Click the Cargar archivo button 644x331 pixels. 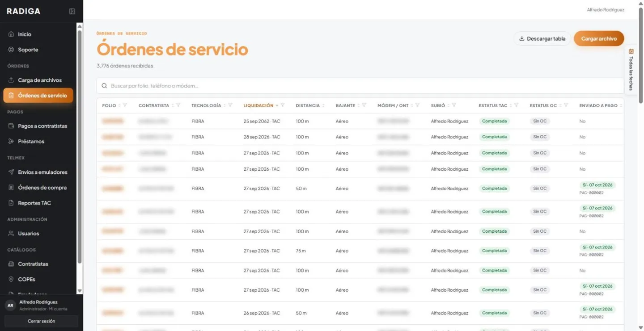tap(599, 38)
